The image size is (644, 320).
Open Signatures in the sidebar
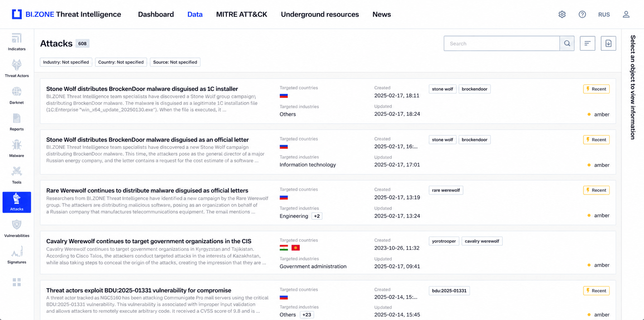tap(17, 256)
